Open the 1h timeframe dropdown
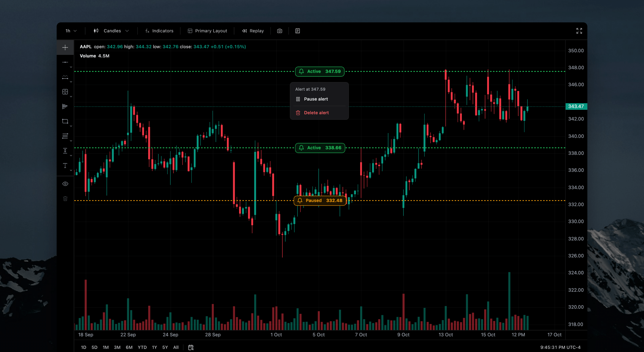 tap(71, 31)
